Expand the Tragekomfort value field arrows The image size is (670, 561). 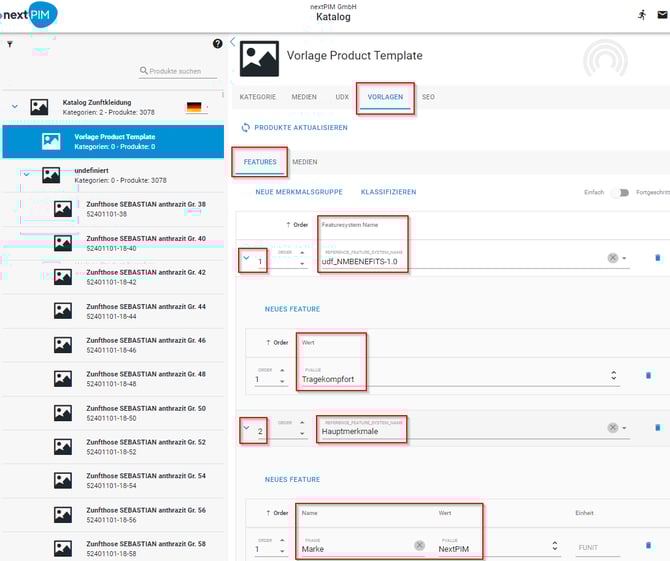(614, 375)
